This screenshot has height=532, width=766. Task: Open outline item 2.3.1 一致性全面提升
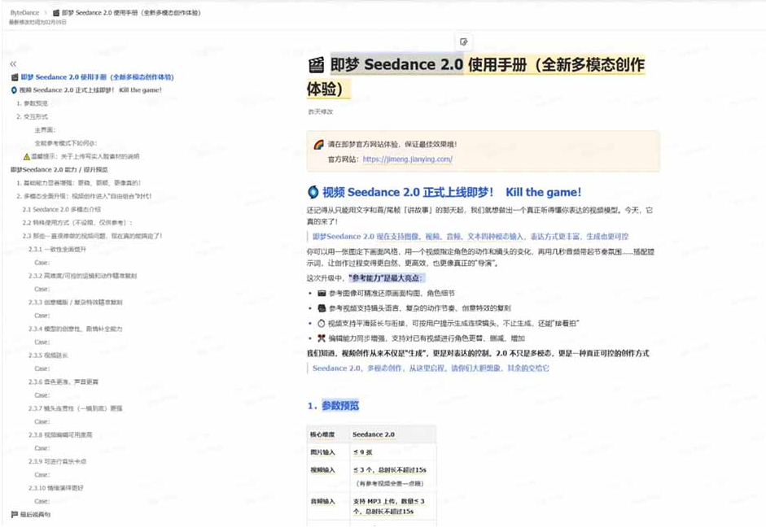pyautogui.click(x=57, y=249)
